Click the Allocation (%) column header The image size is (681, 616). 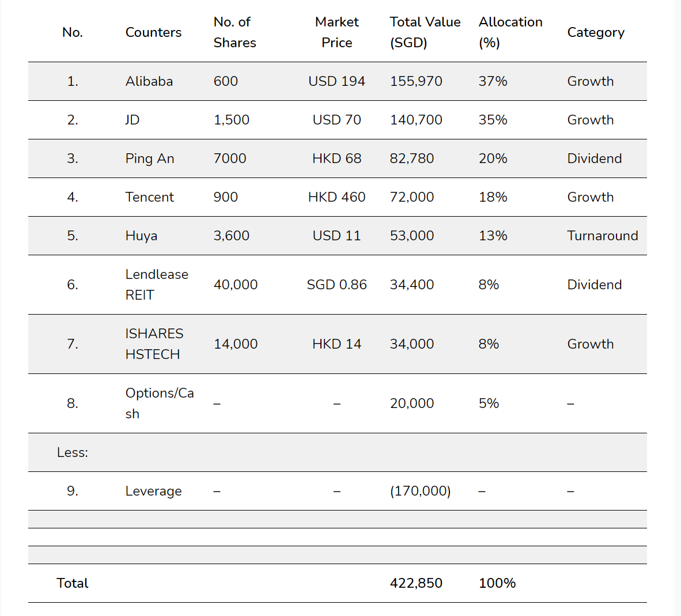point(510,32)
